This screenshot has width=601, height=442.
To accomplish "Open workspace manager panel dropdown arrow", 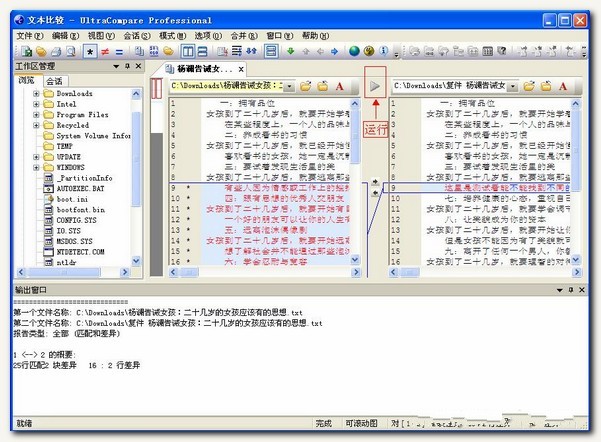I will (116, 66).
